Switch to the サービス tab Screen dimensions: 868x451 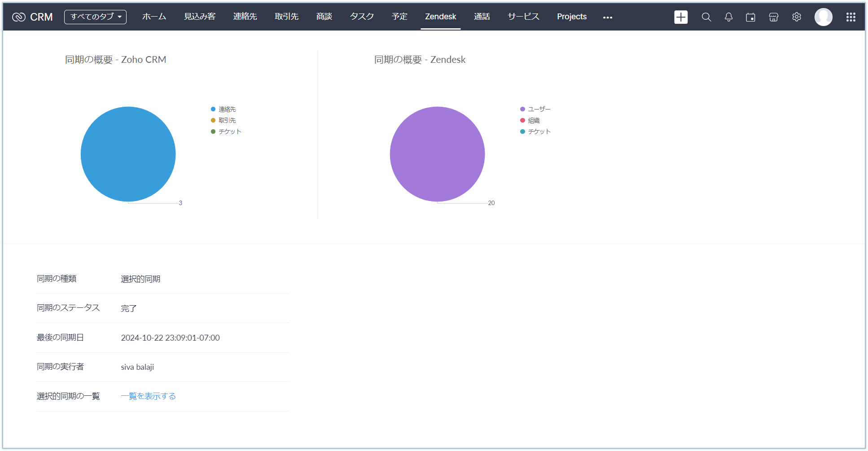pyautogui.click(x=523, y=17)
